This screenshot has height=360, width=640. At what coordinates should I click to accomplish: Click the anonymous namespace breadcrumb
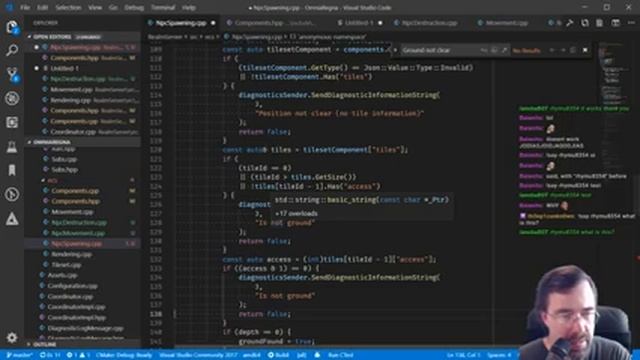(x=328, y=37)
